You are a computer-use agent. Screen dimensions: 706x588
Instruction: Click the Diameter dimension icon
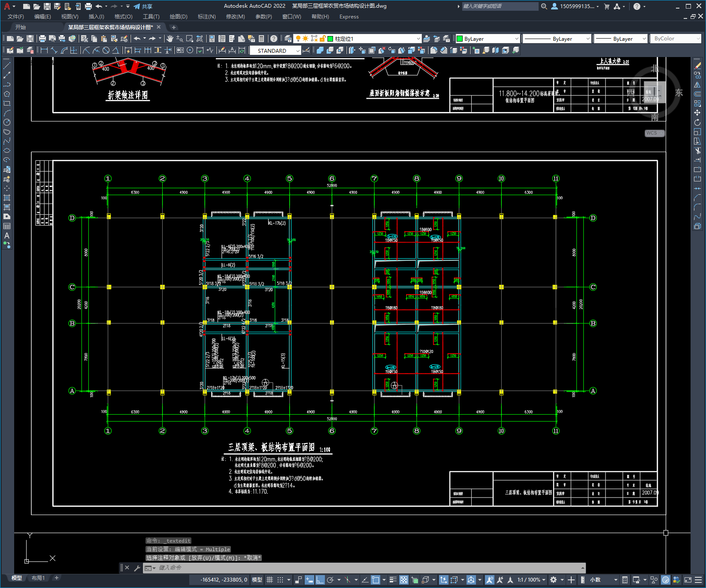(106, 50)
